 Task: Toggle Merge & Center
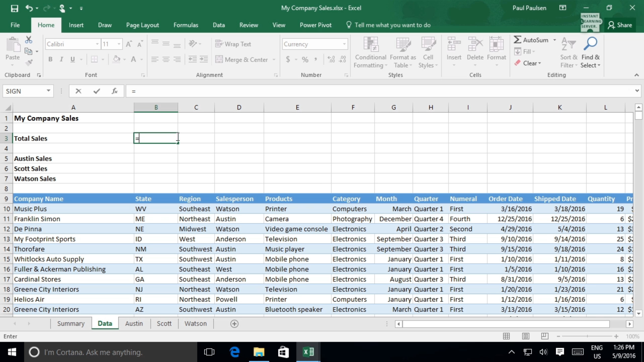(242, 60)
